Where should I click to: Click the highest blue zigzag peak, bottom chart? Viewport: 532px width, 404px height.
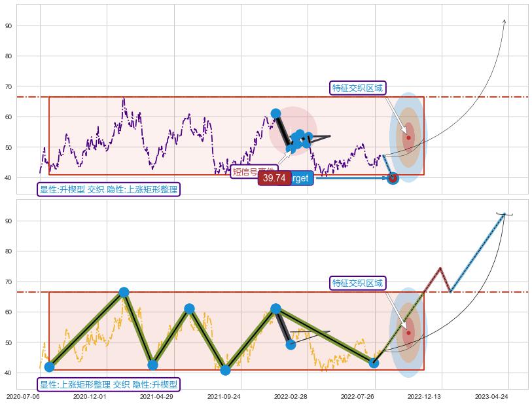coord(124,292)
